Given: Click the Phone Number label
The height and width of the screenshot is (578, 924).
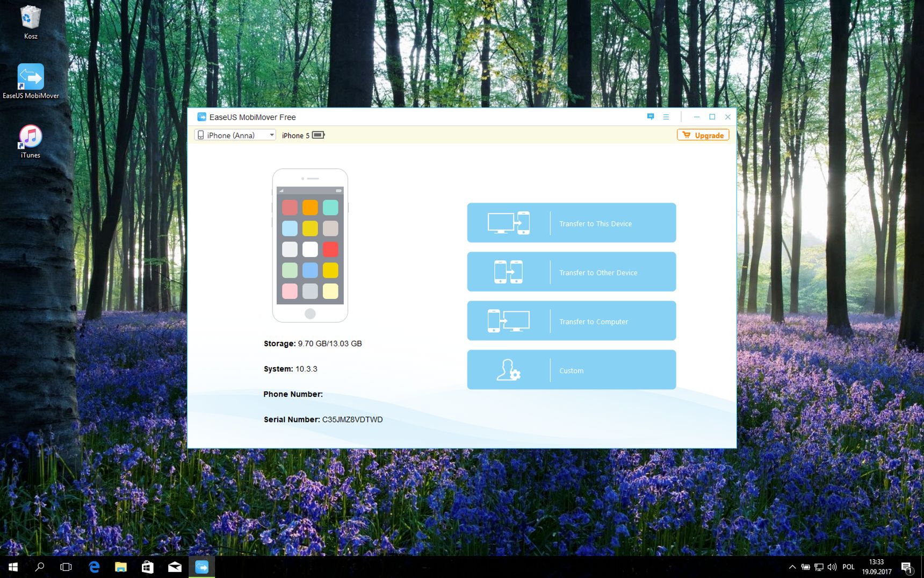Looking at the screenshot, I should pyautogui.click(x=293, y=394).
